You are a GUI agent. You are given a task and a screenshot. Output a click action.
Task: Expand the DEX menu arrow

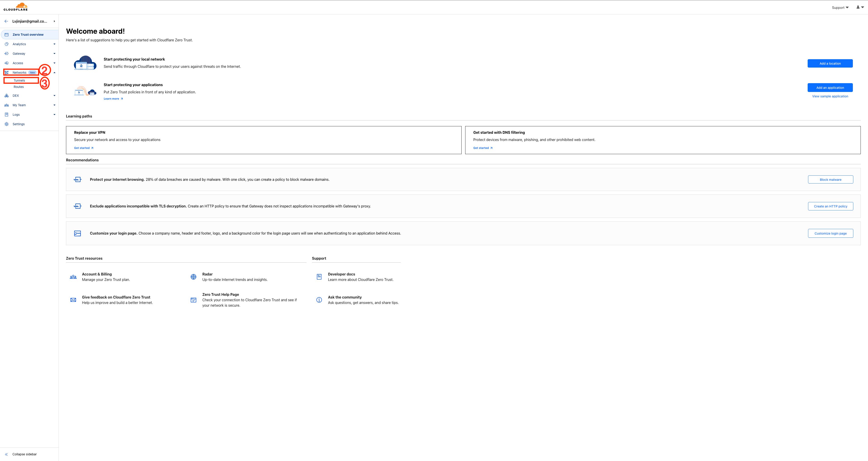click(54, 96)
